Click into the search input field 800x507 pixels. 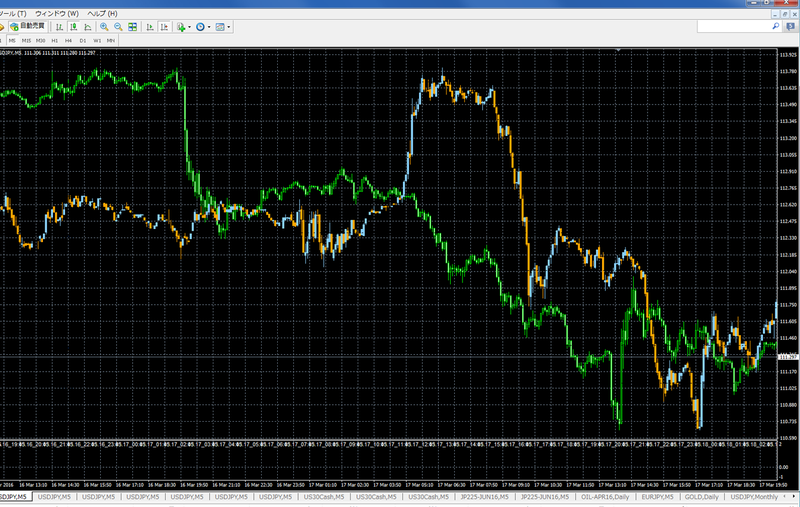[734, 26]
